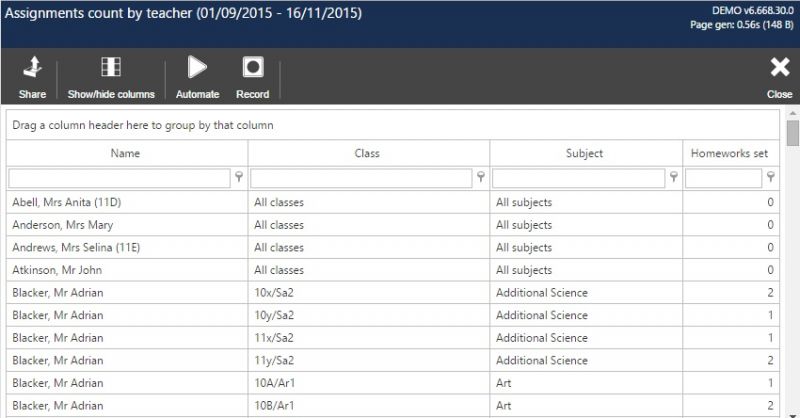Sort by the Name column header
This screenshot has height=418, width=800.
(x=127, y=153)
